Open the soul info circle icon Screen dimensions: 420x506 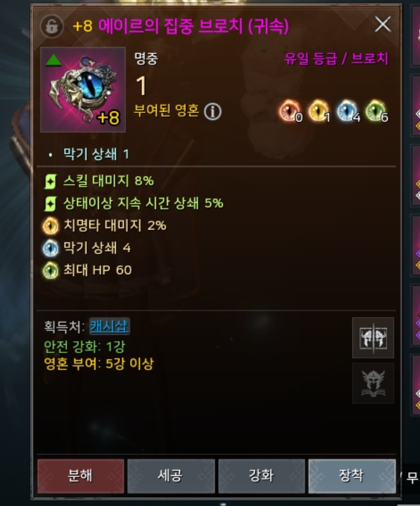[213, 112]
